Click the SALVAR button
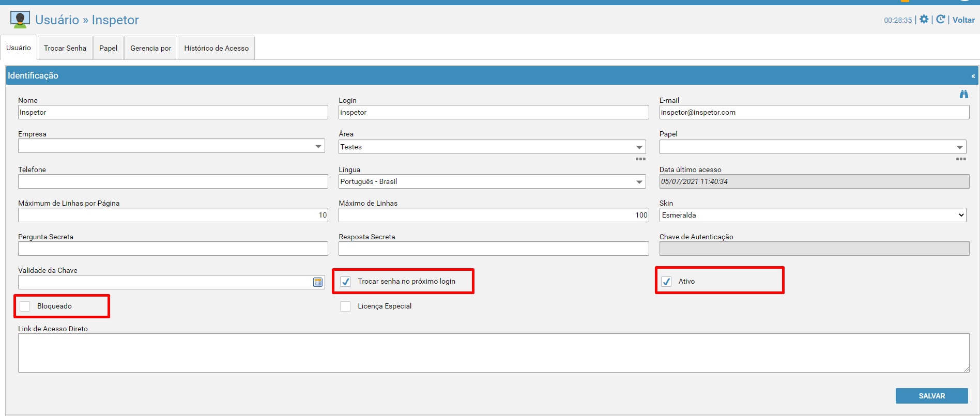Screen dimensions: 980x416 click(x=932, y=396)
